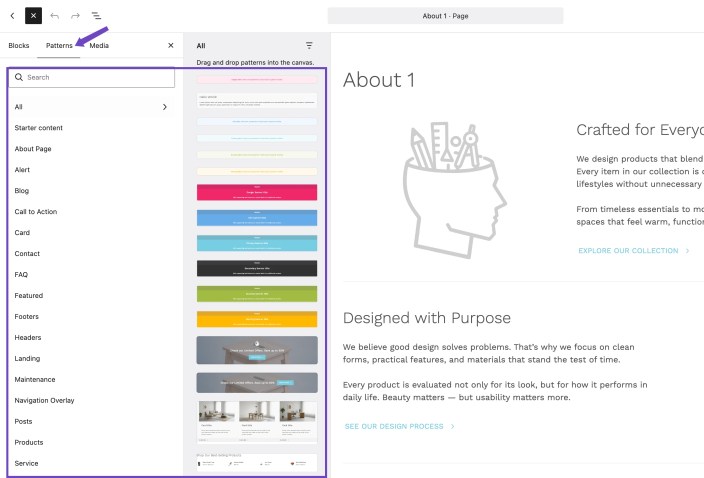Insert the green banner pattern
Image resolution: width=704 pixels, height=478 pixels.
click(257, 294)
